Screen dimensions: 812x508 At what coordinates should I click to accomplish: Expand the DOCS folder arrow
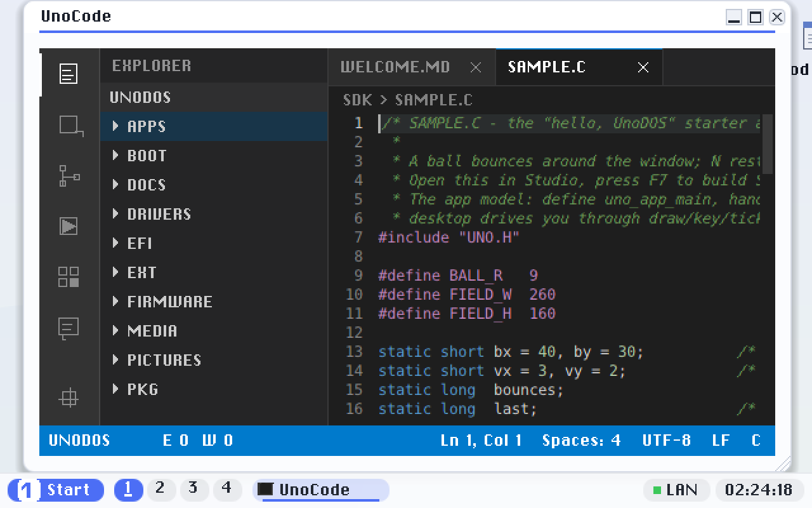pos(115,184)
